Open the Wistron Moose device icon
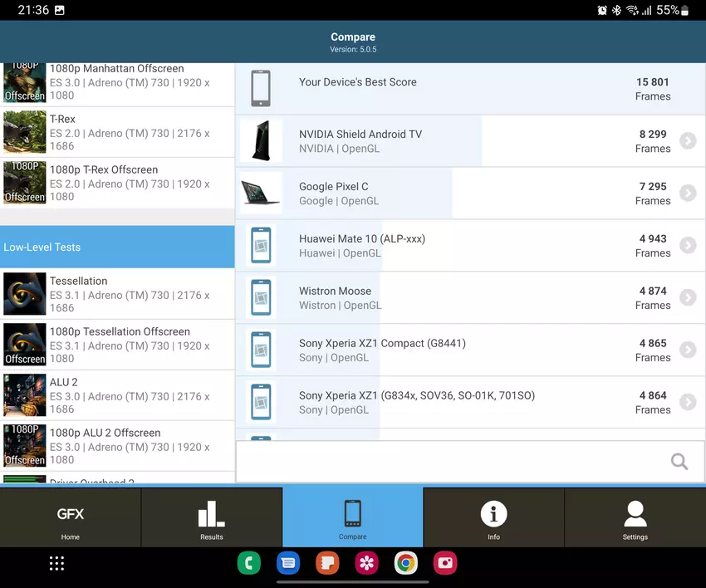The height and width of the screenshot is (588, 706). 261,297
